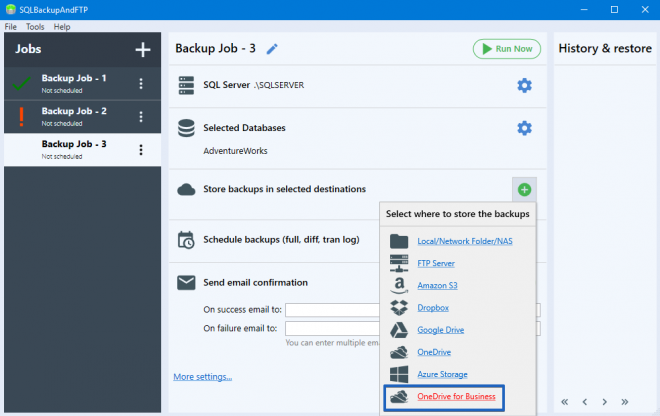Open the three-dot menu for Backup Job - 3
Screen dimensions: 660x416
point(141,149)
